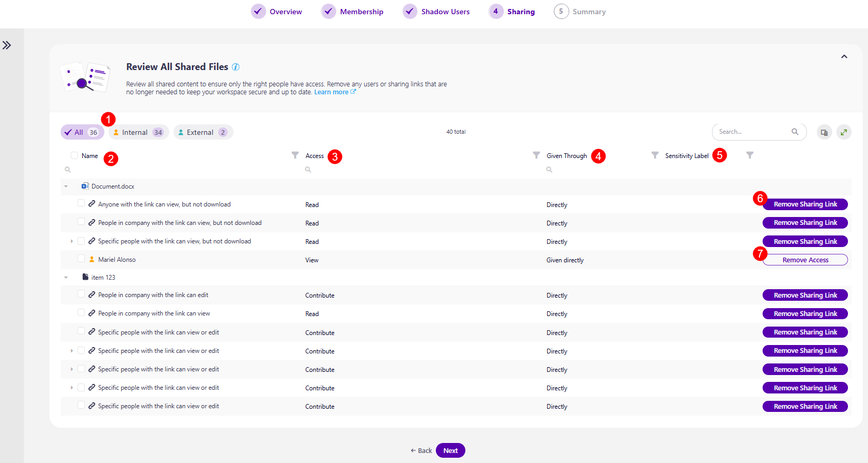Remove sharing link for 'Anyone with the link' row
The height and width of the screenshot is (463, 868).
(x=805, y=204)
